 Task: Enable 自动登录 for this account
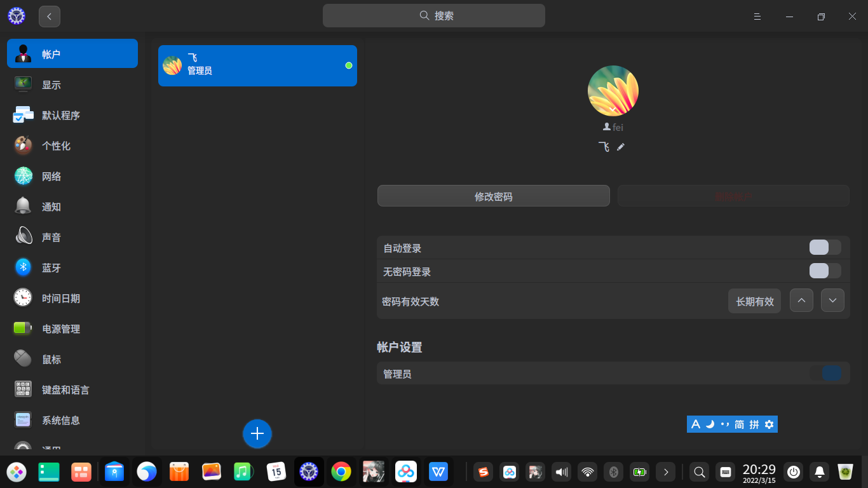tap(825, 247)
